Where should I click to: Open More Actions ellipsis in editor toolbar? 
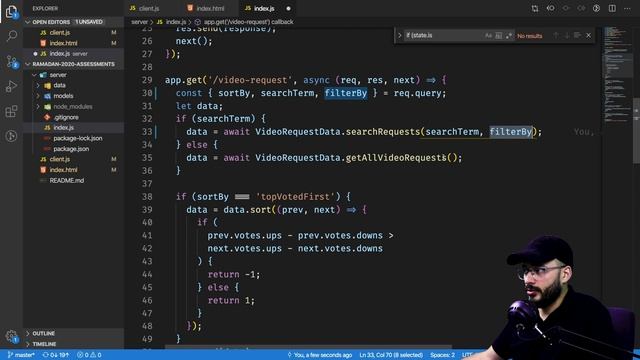point(627,8)
